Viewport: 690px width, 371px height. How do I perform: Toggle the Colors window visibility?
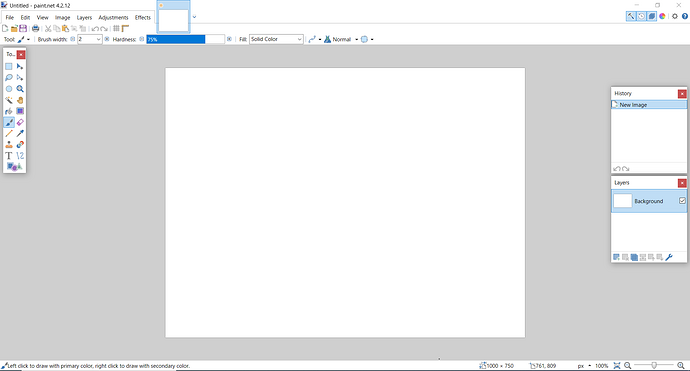tap(662, 16)
